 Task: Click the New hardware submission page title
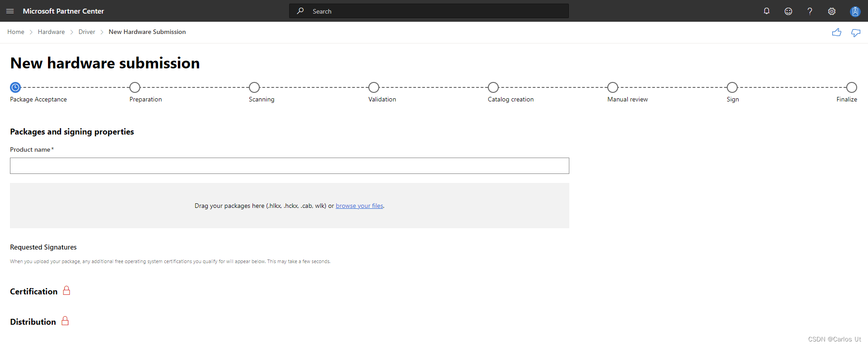coord(105,63)
